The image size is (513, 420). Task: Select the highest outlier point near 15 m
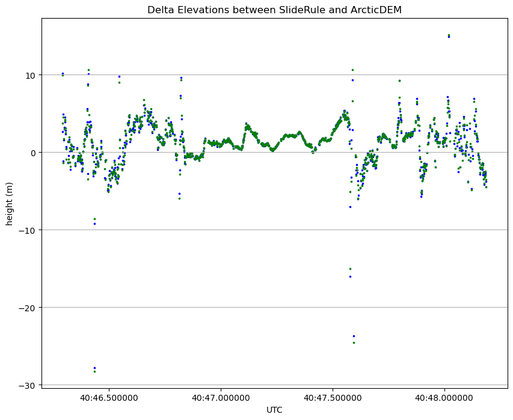449,36
